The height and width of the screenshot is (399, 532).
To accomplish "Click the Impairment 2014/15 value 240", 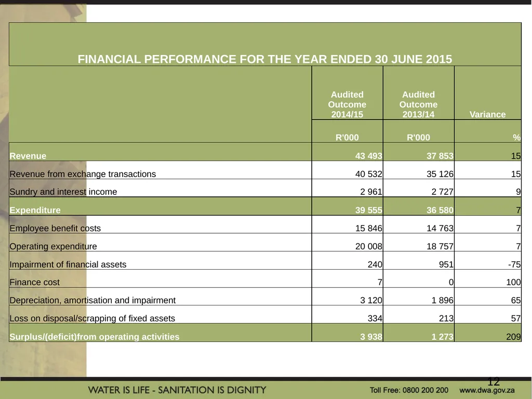I will [x=375, y=264].
